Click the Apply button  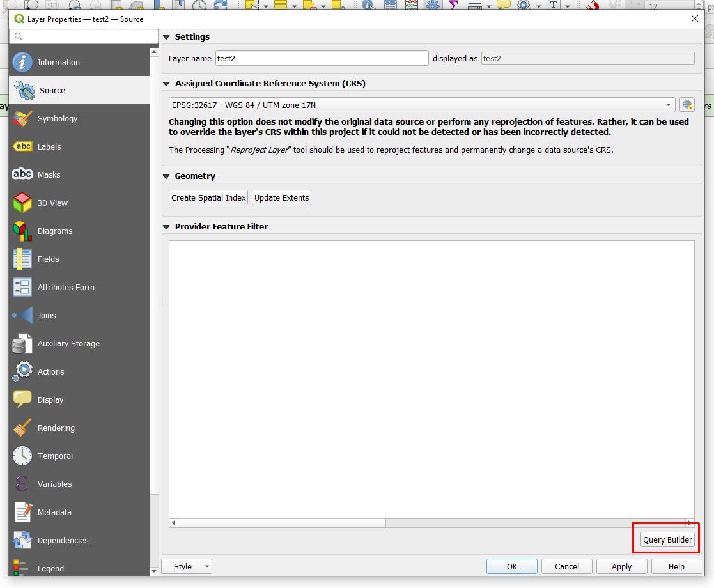click(621, 566)
